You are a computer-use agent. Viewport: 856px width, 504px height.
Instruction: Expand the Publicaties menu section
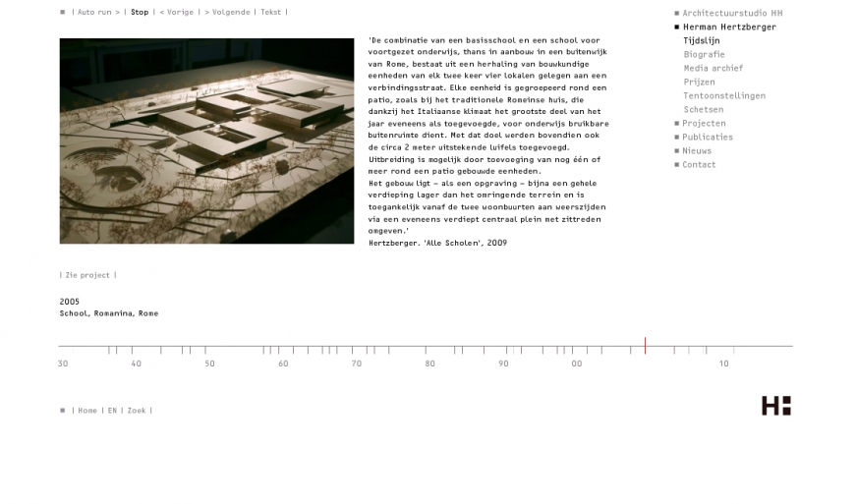coord(708,138)
